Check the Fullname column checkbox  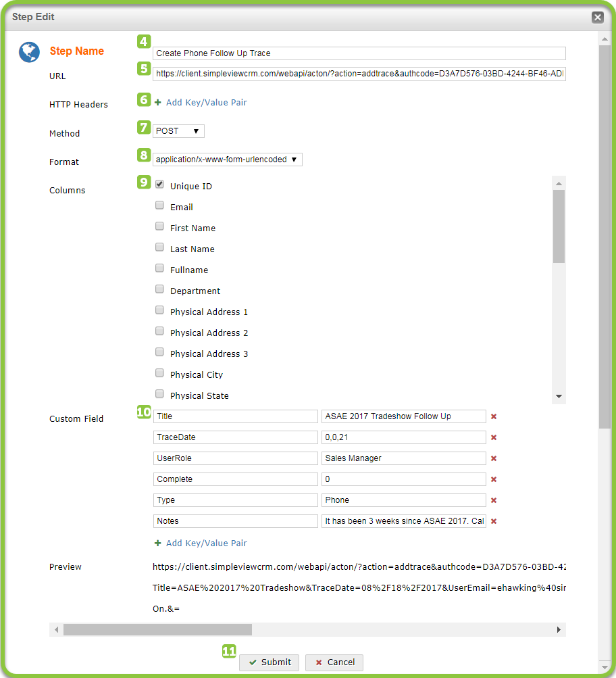click(x=159, y=268)
